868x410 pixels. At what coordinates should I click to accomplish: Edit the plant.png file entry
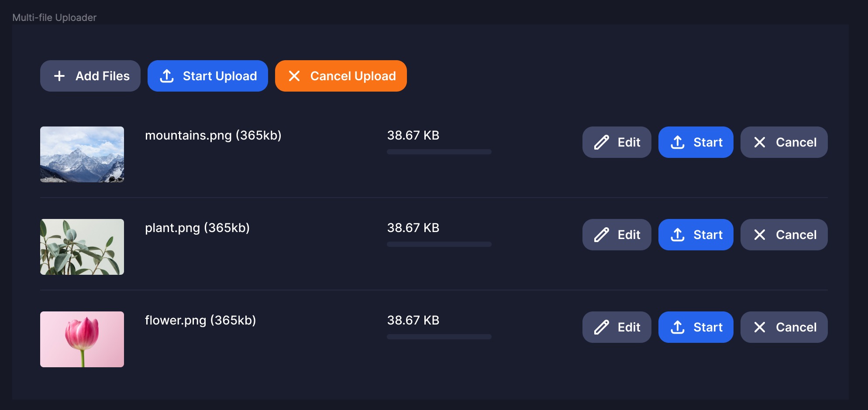[x=617, y=234]
